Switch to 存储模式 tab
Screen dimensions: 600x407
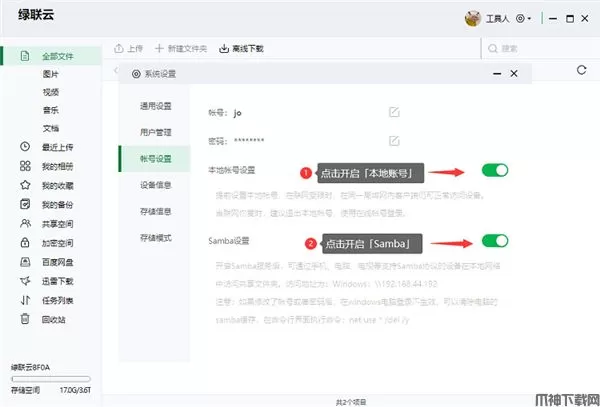pyautogui.click(x=155, y=238)
